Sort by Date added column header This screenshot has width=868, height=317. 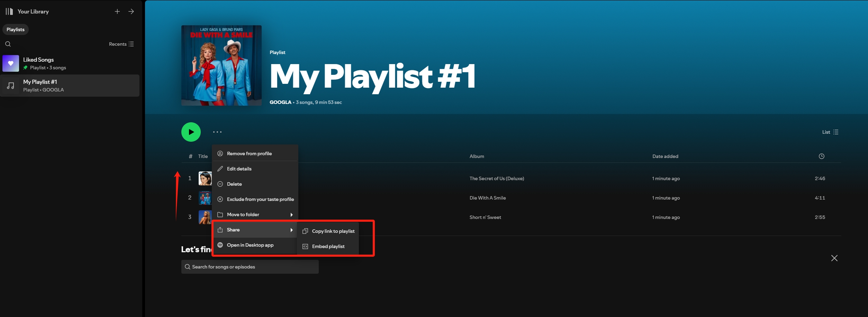click(x=665, y=156)
